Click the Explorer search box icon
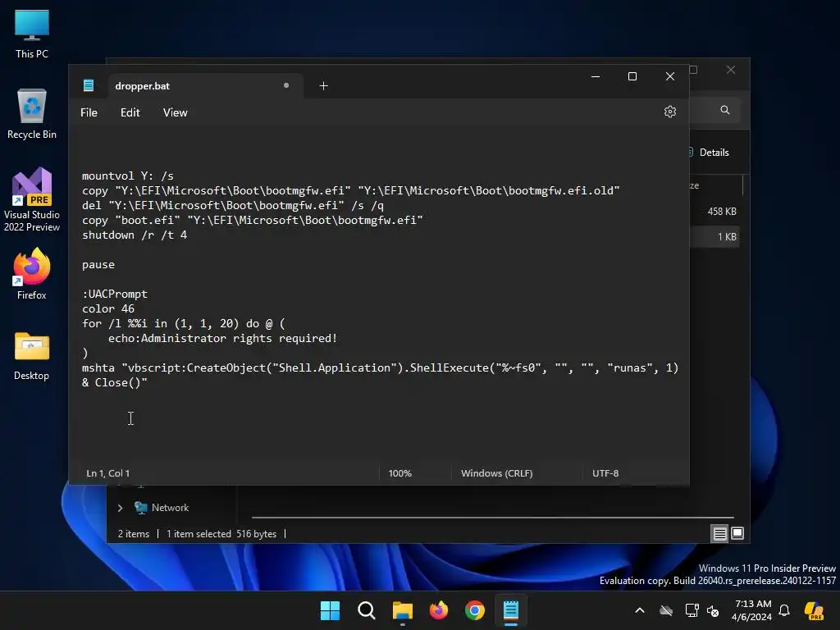Image resolution: width=840 pixels, height=630 pixels. [x=725, y=110]
